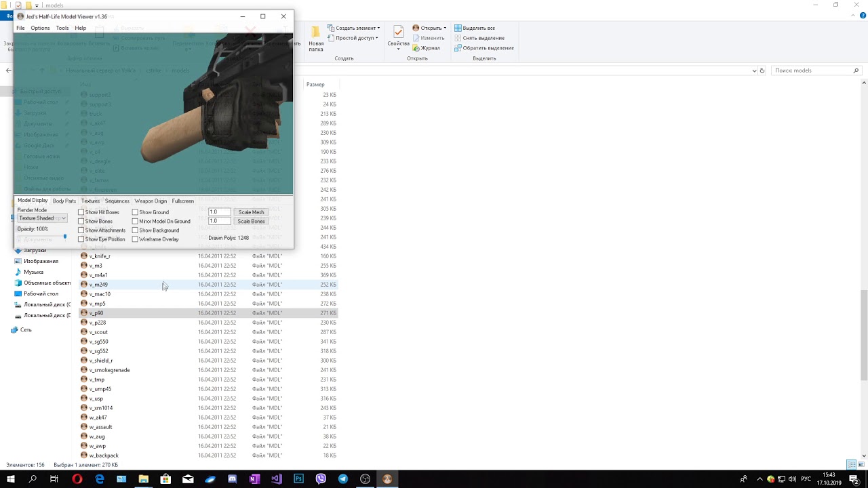The width and height of the screenshot is (868, 488).
Task: Open Microsoft Store from taskbar
Action: [165, 479]
